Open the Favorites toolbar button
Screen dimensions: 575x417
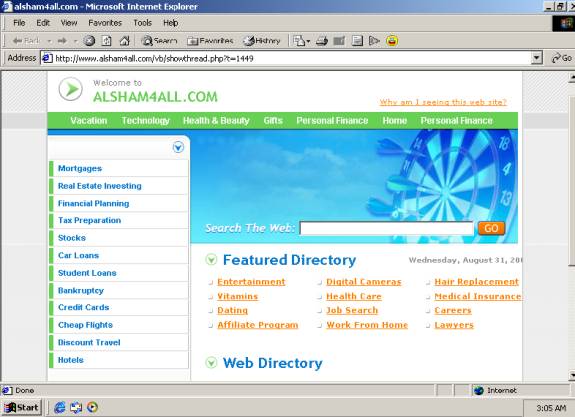[210, 41]
